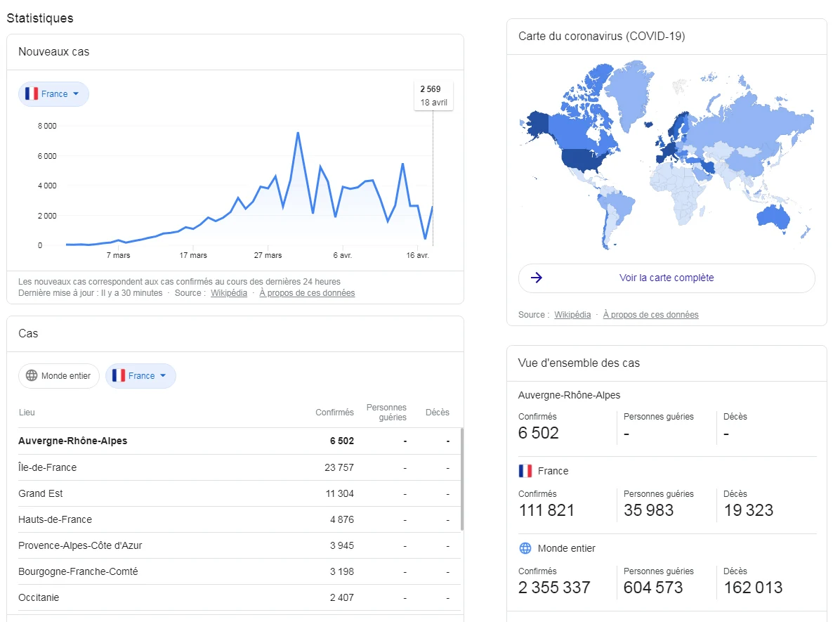Click France deaths count 19 323
The height and width of the screenshot is (622, 840).
[x=749, y=510]
